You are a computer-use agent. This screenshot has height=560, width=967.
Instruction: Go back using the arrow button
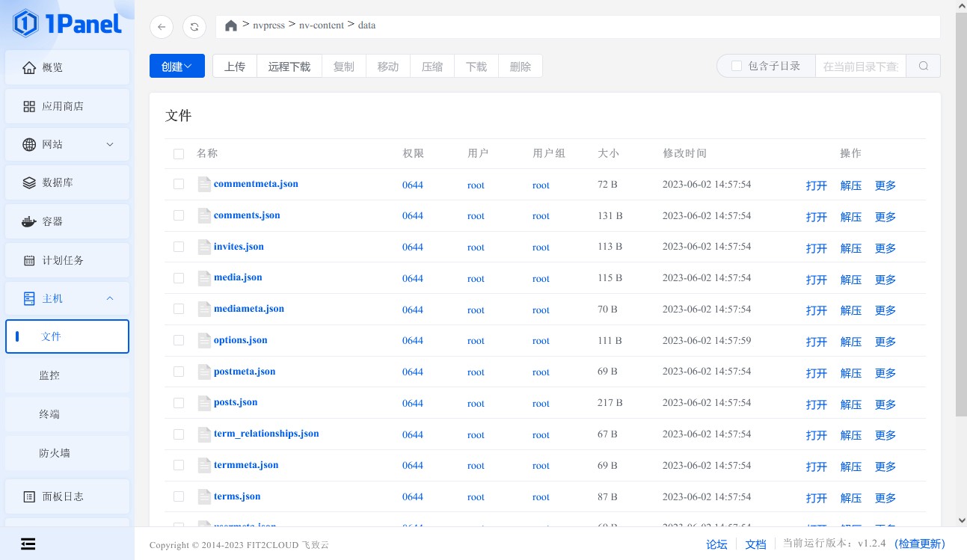pyautogui.click(x=162, y=27)
